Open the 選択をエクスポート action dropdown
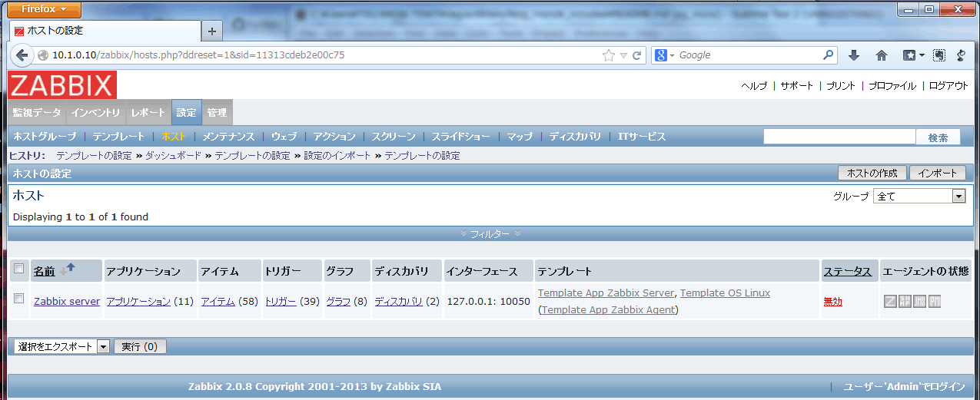Image resolution: width=980 pixels, height=400 pixels. [x=62, y=346]
